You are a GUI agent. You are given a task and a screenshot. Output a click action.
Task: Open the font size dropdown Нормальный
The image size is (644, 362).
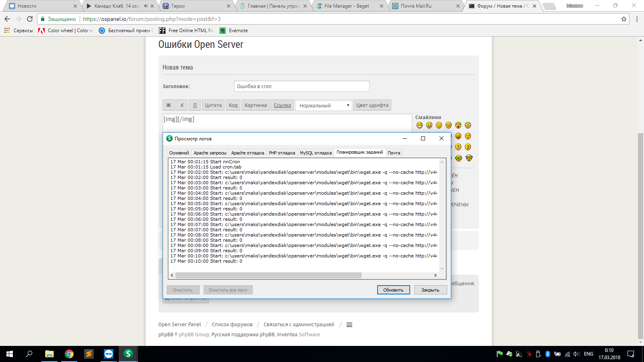(x=324, y=105)
